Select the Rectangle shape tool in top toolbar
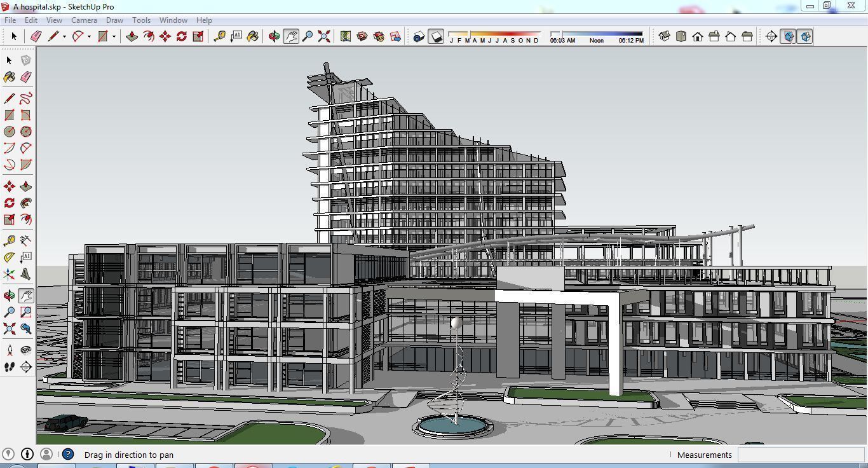868x468 pixels. pyautogui.click(x=102, y=37)
